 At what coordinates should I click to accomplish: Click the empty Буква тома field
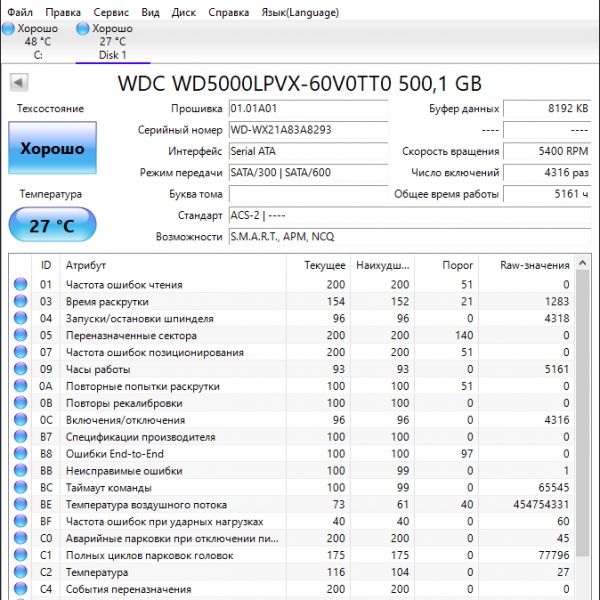click(308, 194)
